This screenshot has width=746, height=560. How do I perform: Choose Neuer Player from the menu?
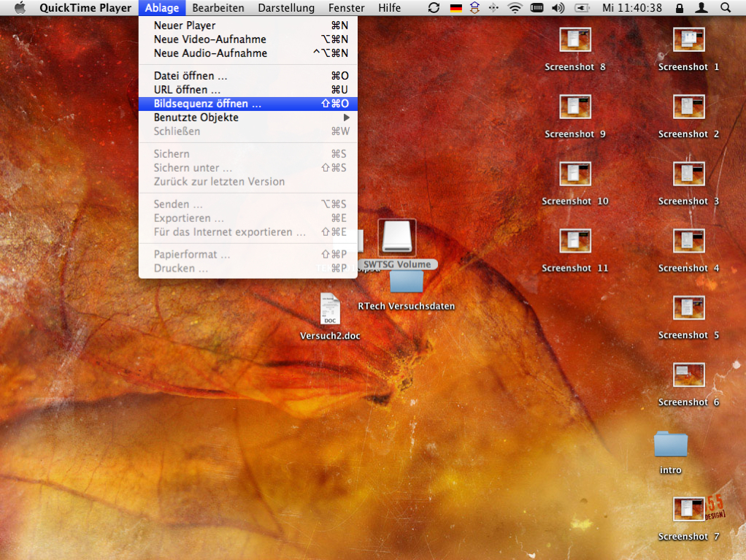coord(248,26)
